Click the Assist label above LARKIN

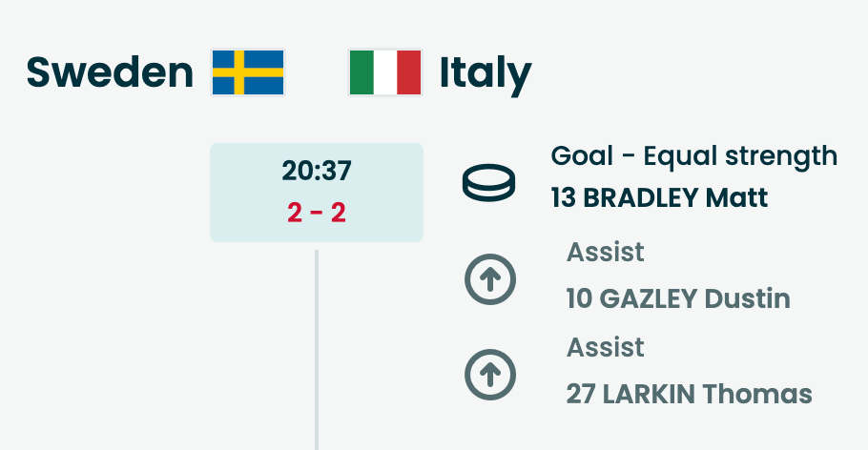pyautogui.click(x=606, y=347)
